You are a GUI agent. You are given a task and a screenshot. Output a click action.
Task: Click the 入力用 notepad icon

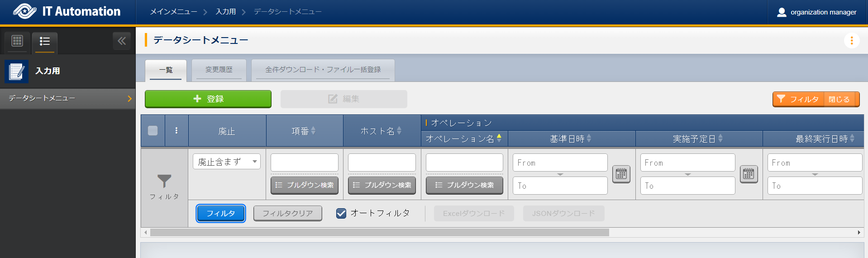pos(17,71)
